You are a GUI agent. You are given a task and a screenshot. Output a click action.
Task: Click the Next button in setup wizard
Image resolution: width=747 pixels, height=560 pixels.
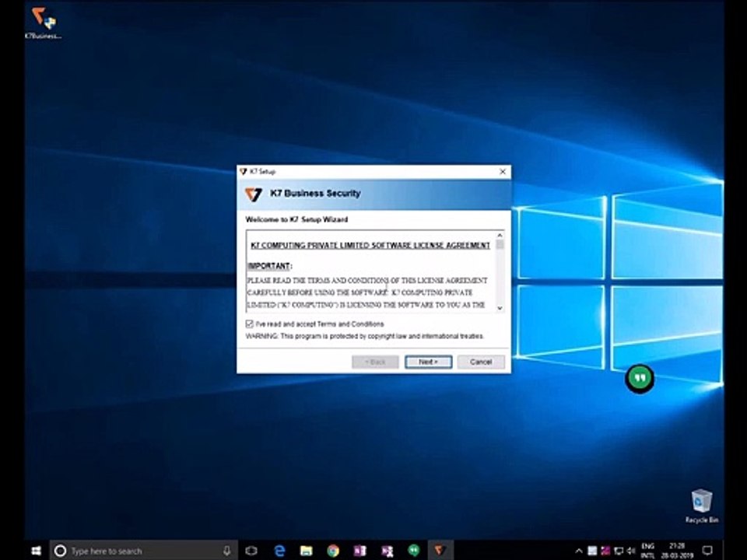pyautogui.click(x=428, y=362)
